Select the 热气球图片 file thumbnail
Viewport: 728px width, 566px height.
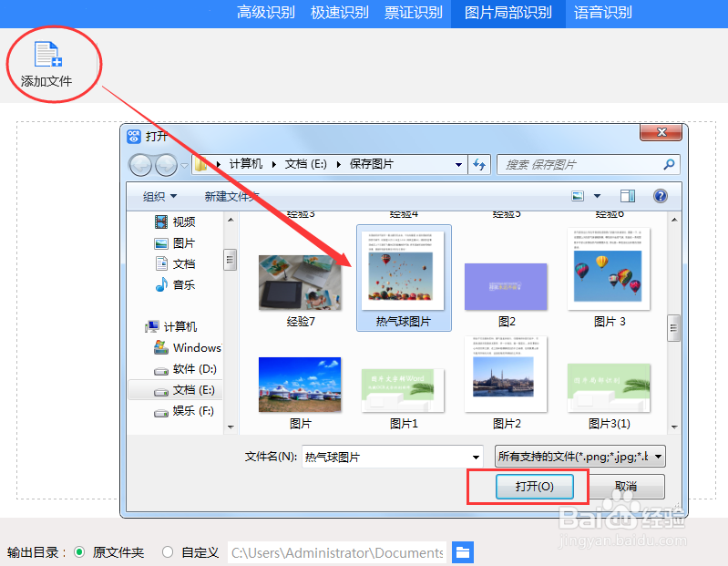pyautogui.click(x=404, y=278)
